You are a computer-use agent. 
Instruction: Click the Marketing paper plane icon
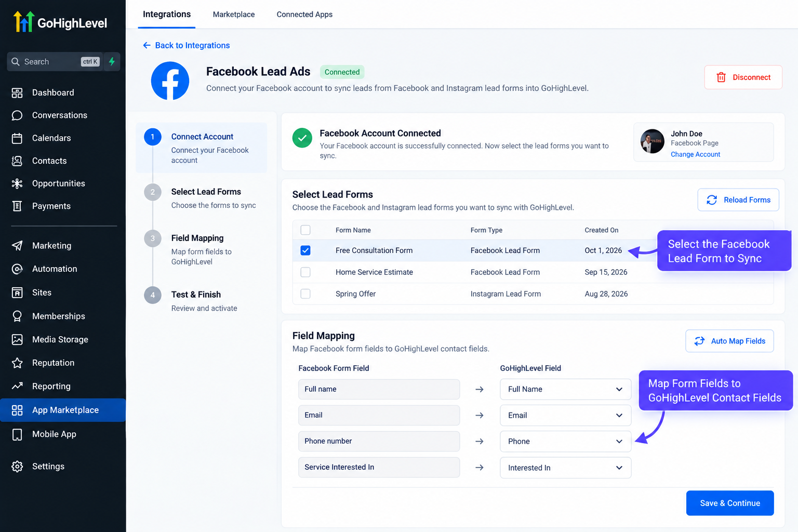pyautogui.click(x=17, y=246)
